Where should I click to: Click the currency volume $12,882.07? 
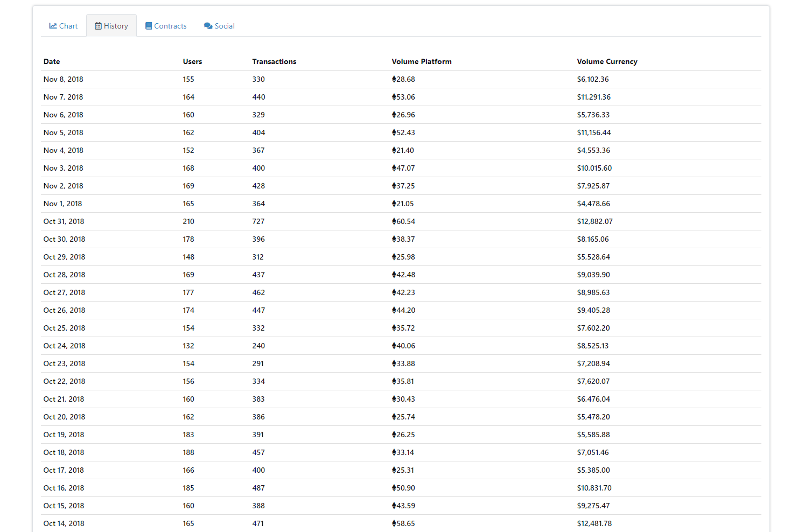coord(595,221)
